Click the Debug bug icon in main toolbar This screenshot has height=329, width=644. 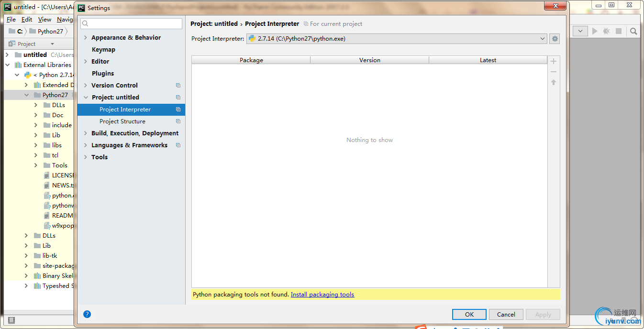tap(606, 31)
